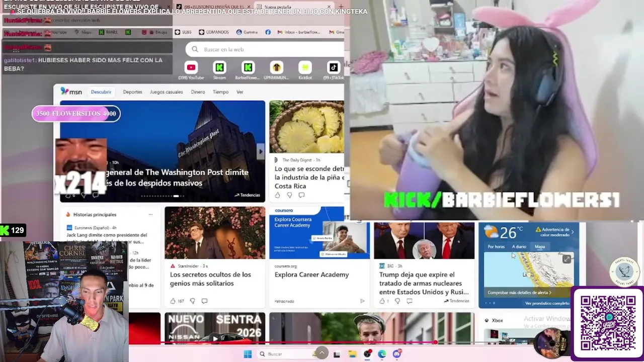This screenshot has height=362, width=644.
Task: Show the weather Por horas view
Action: [x=496, y=247]
